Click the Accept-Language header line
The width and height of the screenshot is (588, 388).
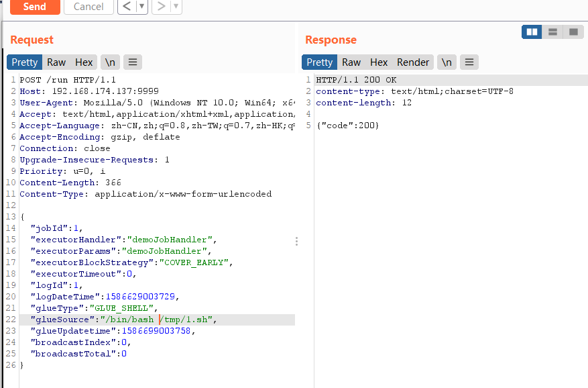[157, 126]
